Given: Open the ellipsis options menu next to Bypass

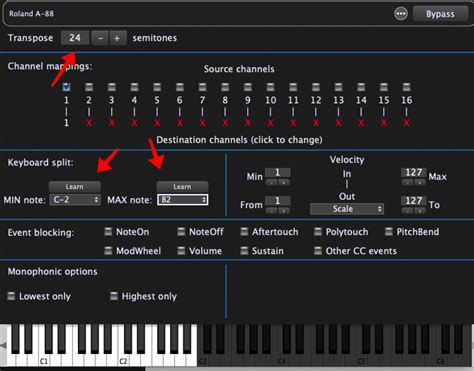Looking at the screenshot, I should pos(401,14).
